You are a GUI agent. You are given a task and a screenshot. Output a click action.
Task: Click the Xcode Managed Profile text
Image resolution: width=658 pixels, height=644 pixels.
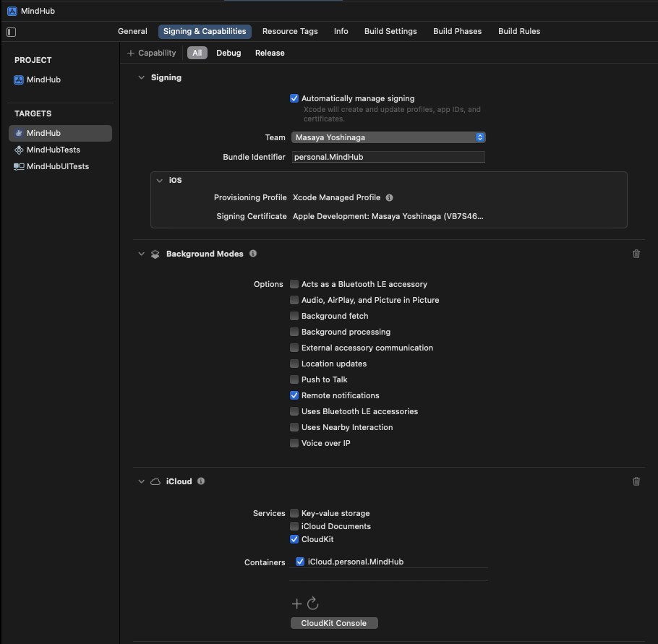coord(336,197)
